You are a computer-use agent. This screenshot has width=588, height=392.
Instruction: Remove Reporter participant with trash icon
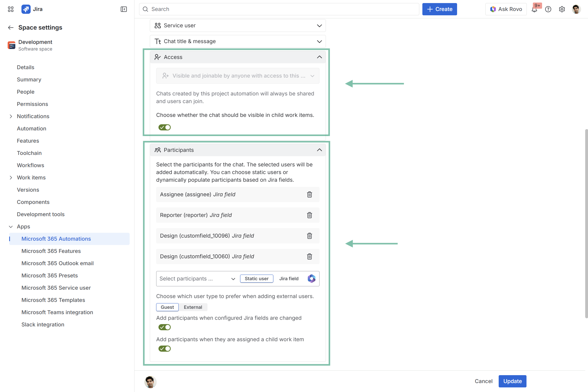(309, 215)
